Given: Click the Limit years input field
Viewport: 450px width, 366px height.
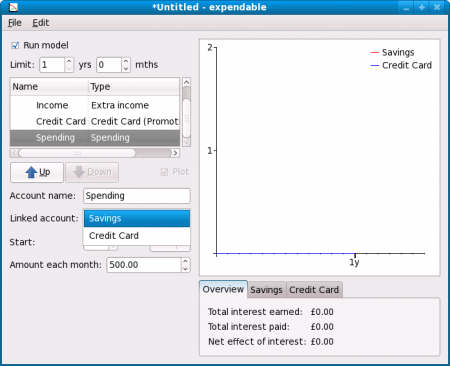Looking at the screenshot, I should coord(52,65).
